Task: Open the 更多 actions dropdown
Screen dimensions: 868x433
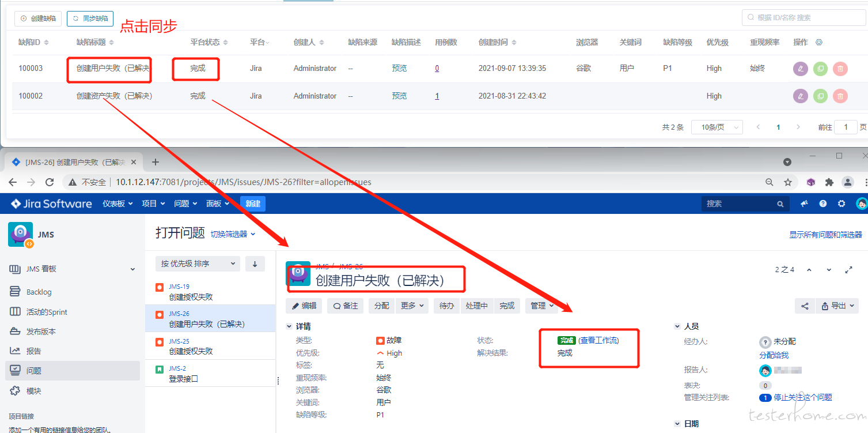Action: pyautogui.click(x=412, y=306)
